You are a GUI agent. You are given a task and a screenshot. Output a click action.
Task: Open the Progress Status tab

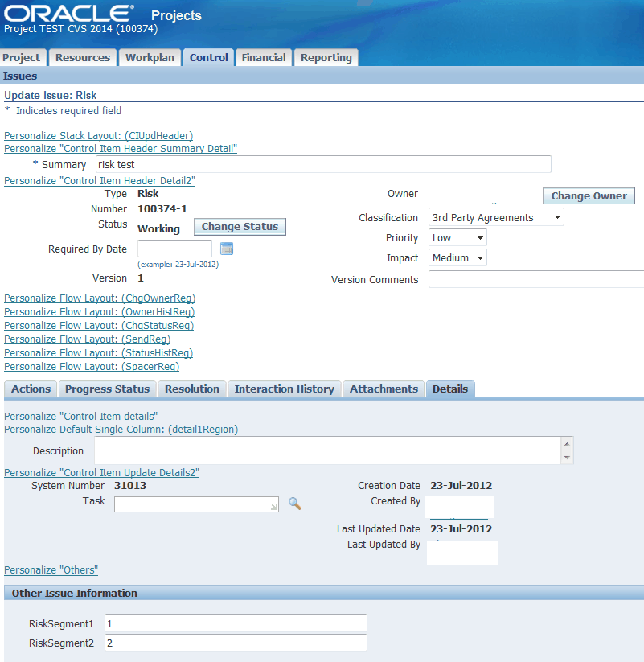107,389
